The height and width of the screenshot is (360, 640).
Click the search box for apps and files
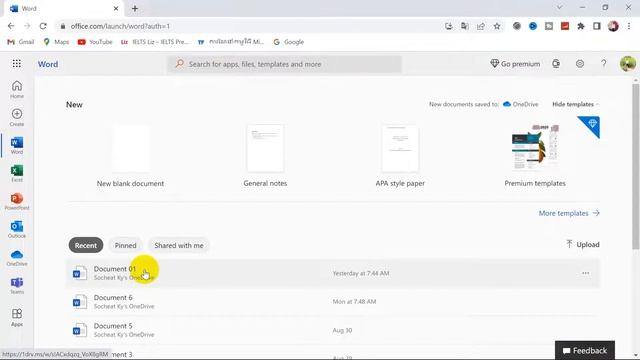click(x=284, y=64)
